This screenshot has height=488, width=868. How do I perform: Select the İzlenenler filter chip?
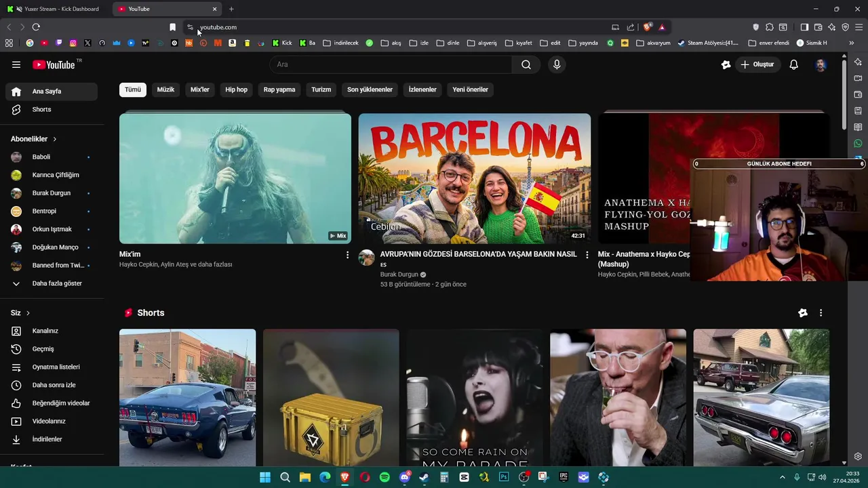pos(422,89)
